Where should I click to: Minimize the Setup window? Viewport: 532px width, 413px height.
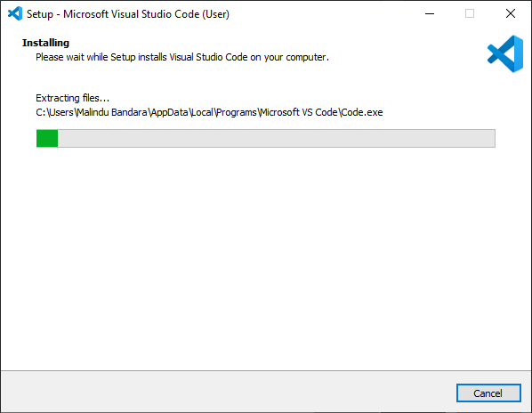click(x=430, y=14)
